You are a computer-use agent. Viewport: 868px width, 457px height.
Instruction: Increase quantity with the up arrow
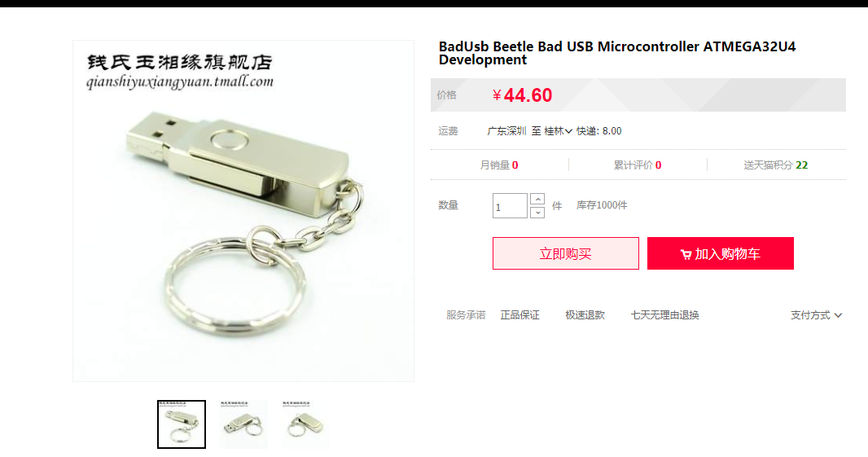pyautogui.click(x=537, y=199)
